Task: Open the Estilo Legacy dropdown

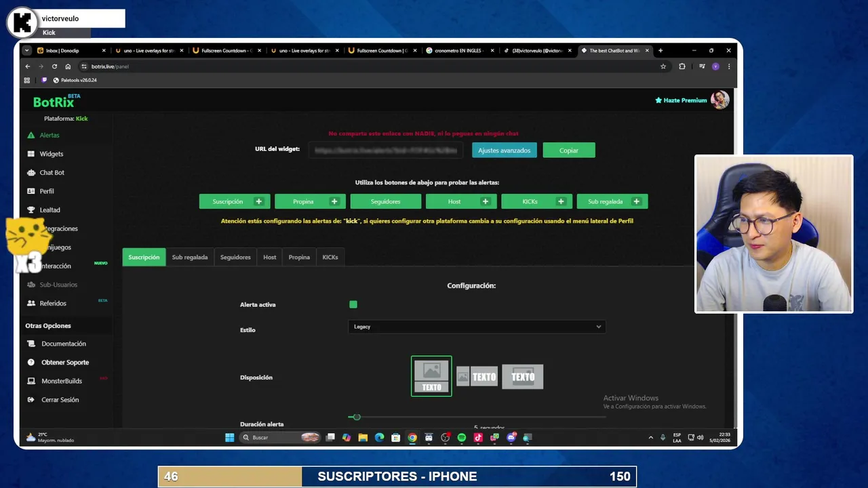Action: click(x=477, y=327)
